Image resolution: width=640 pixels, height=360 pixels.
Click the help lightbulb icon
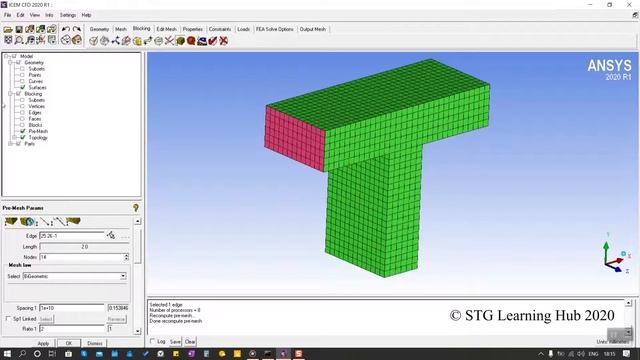[136, 208]
